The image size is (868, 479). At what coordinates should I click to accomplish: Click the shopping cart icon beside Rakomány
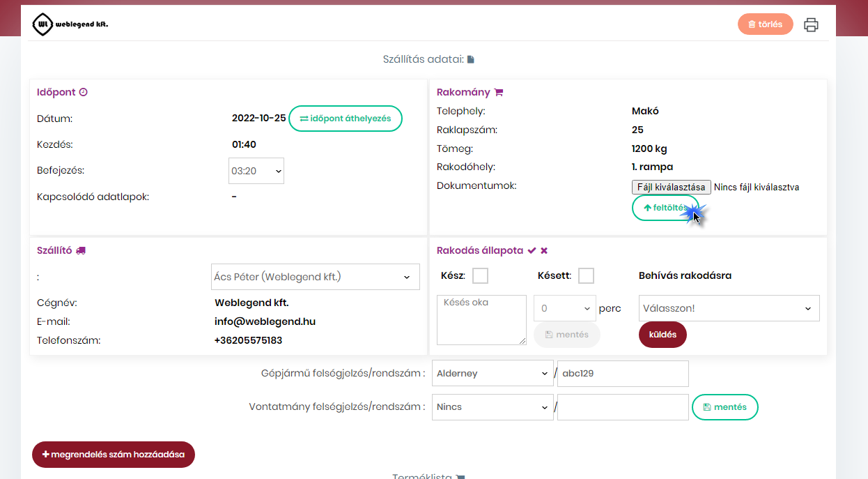(x=498, y=92)
